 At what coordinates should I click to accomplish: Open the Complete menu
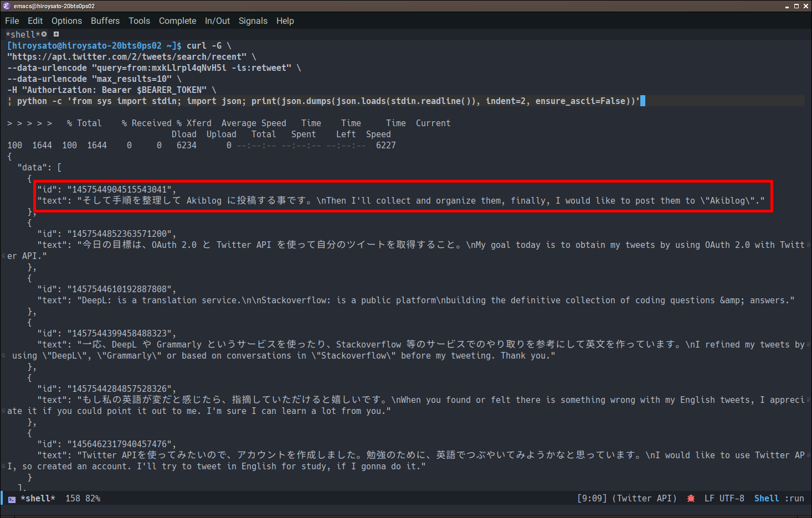pyautogui.click(x=177, y=20)
